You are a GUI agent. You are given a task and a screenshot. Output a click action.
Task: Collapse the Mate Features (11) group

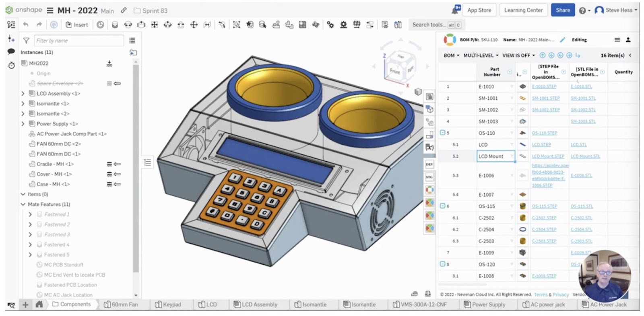coord(23,204)
